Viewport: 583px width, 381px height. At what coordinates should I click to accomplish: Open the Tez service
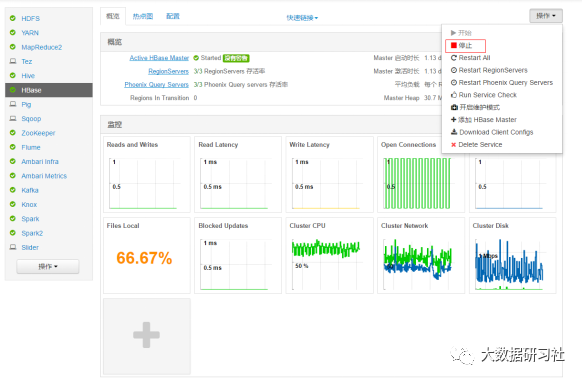tap(27, 61)
